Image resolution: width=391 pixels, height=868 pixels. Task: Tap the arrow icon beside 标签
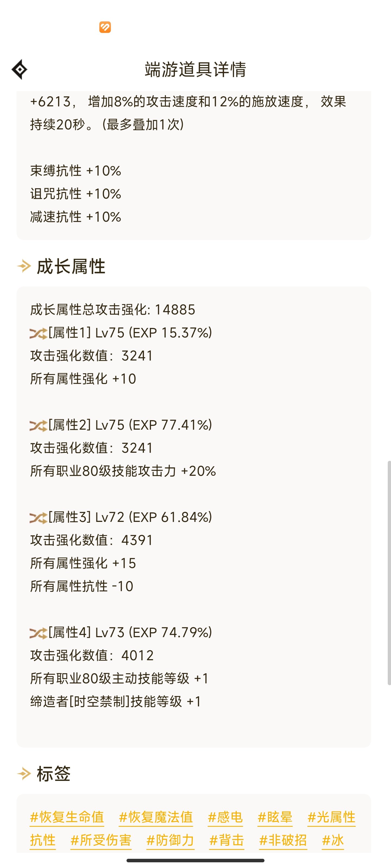24,773
